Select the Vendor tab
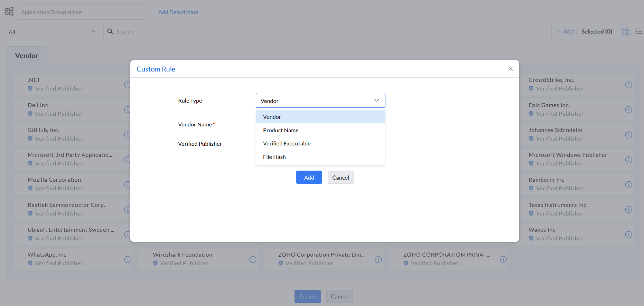Screen dimensions: 644x306 coord(27,56)
